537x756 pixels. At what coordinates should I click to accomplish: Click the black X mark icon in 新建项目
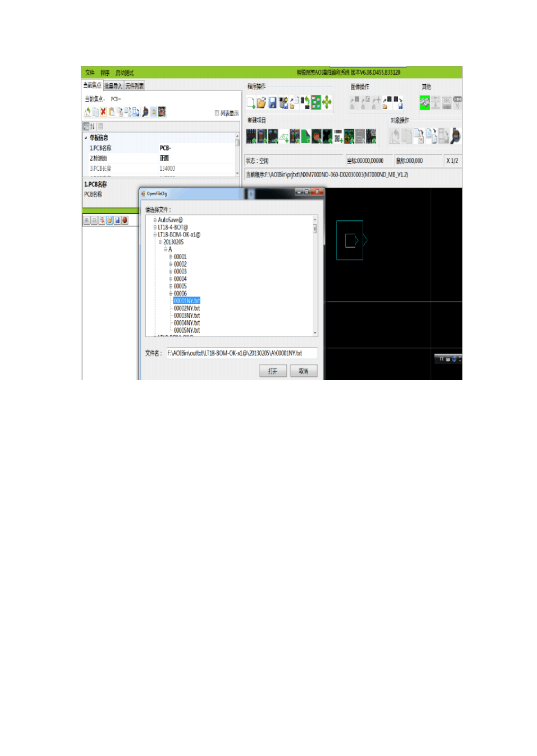tap(327, 136)
